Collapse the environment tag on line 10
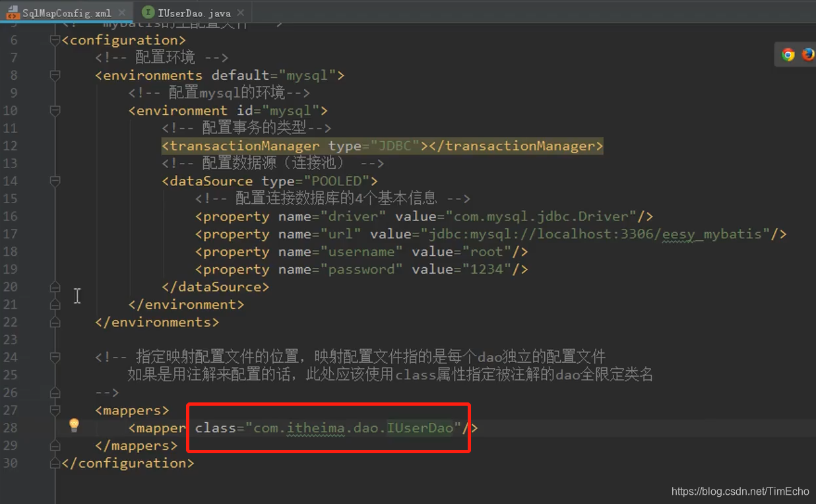 (x=55, y=110)
